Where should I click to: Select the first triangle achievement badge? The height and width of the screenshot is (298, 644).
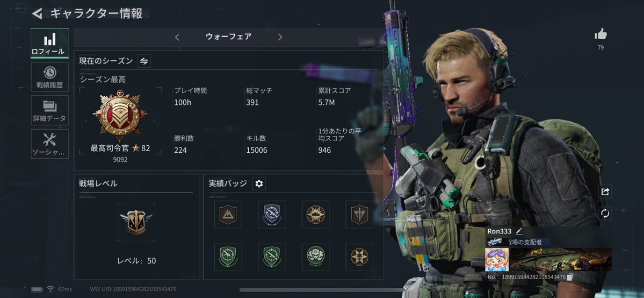(228, 215)
